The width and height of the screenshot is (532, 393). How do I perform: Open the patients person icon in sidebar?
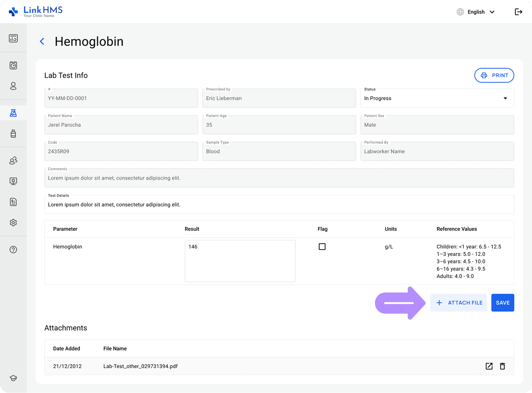click(13, 86)
